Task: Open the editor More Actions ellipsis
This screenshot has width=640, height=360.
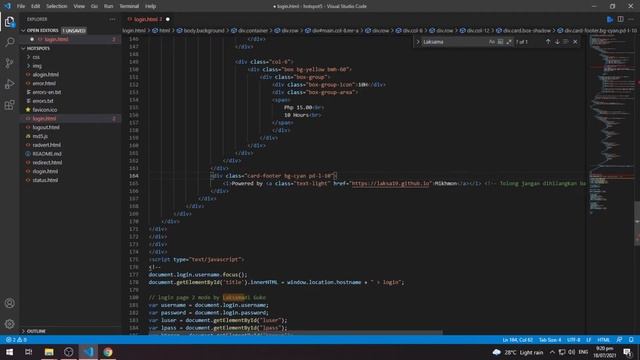Action: tap(631, 19)
